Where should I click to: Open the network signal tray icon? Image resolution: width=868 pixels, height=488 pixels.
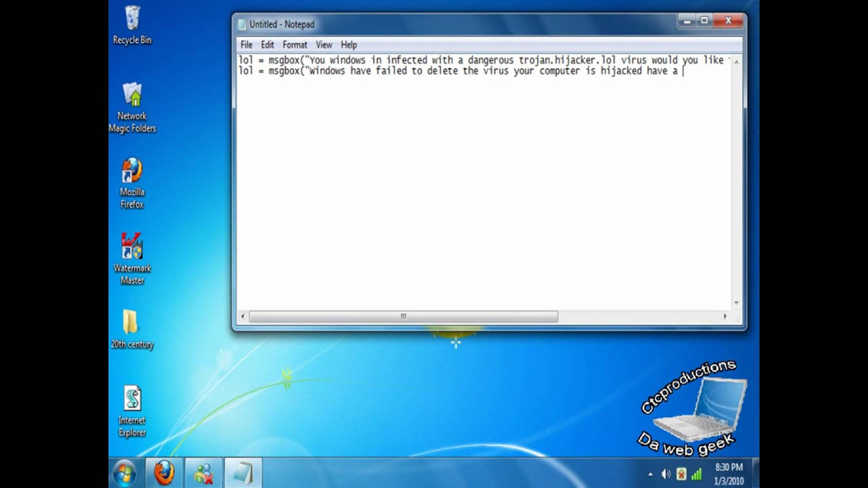pyautogui.click(x=696, y=474)
